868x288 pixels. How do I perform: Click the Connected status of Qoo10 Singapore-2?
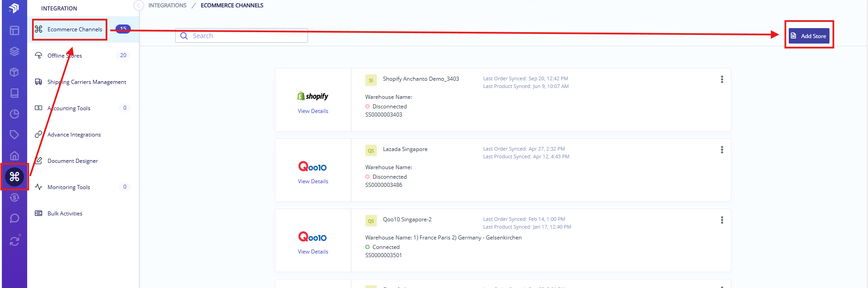pyautogui.click(x=382, y=247)
